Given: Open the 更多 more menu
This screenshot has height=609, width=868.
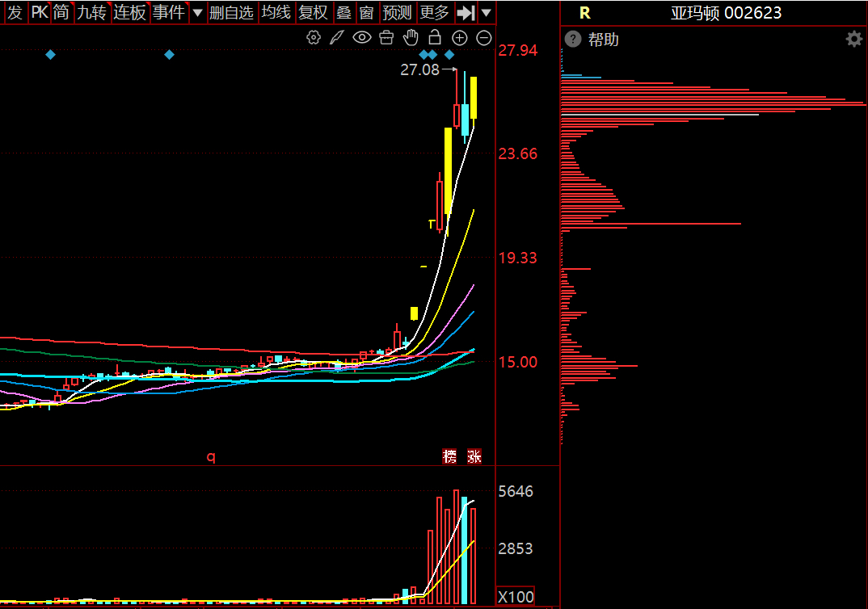Looking at the screenshot, I should (x=434, y=12).
